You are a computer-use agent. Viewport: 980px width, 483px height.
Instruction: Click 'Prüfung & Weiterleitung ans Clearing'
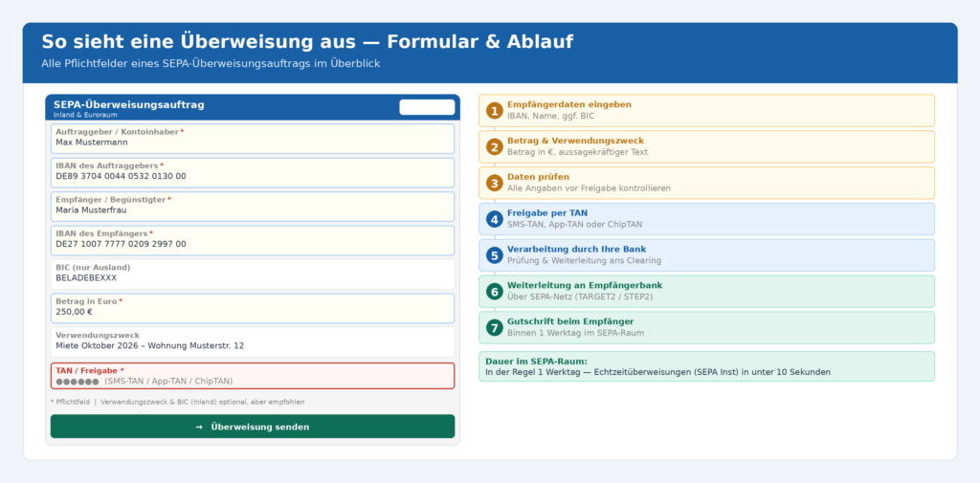(584, 261)
